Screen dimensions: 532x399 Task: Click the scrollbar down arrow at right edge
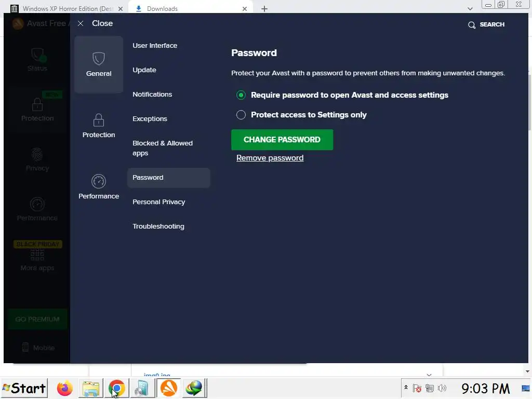[527, 371]
